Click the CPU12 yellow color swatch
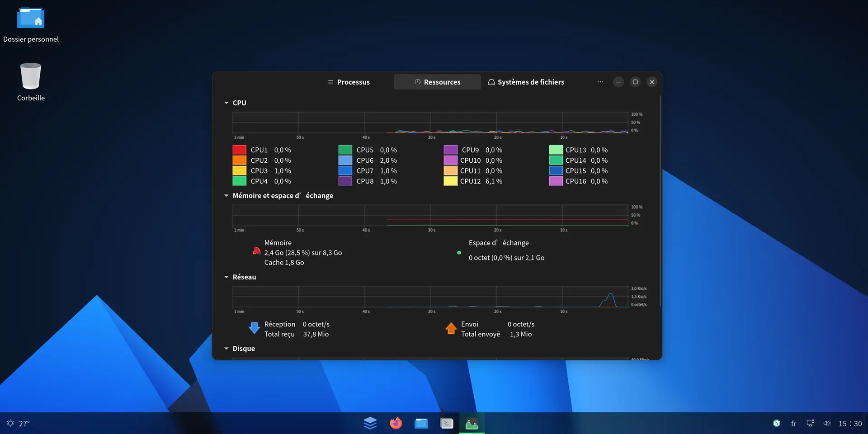This screenshot has width=868, height=434. pyautogui.click(x=451, y=181)
